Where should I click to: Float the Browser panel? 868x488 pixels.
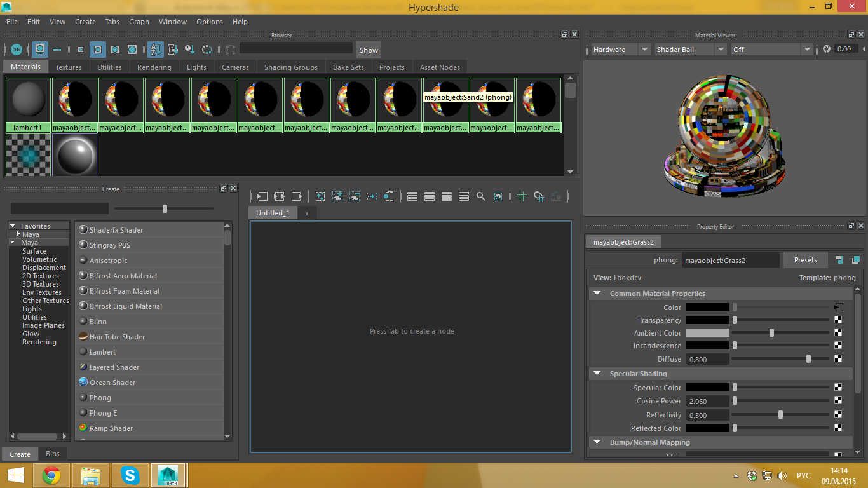(x=565, y=34)
